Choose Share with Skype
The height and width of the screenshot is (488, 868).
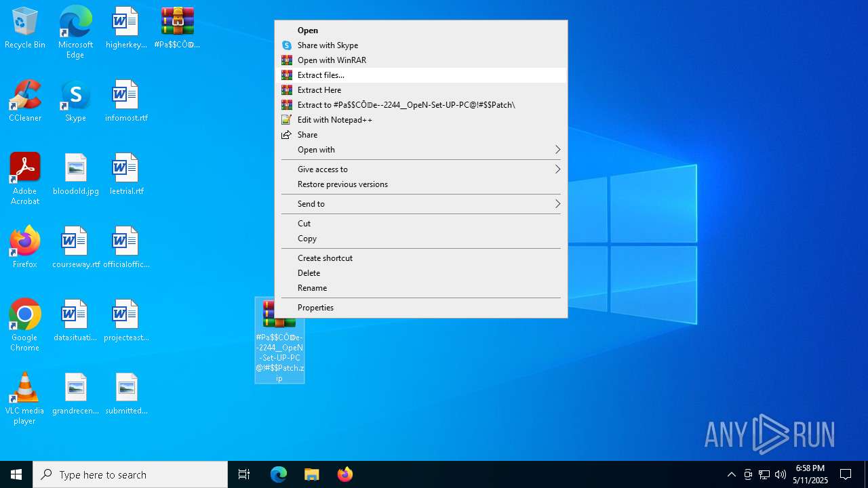420,45
